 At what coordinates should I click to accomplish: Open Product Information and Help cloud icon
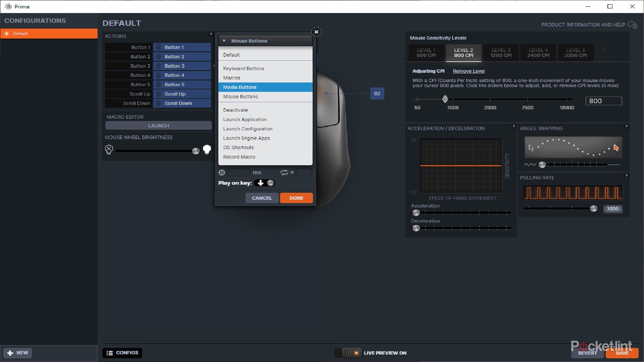click(632, 25)
